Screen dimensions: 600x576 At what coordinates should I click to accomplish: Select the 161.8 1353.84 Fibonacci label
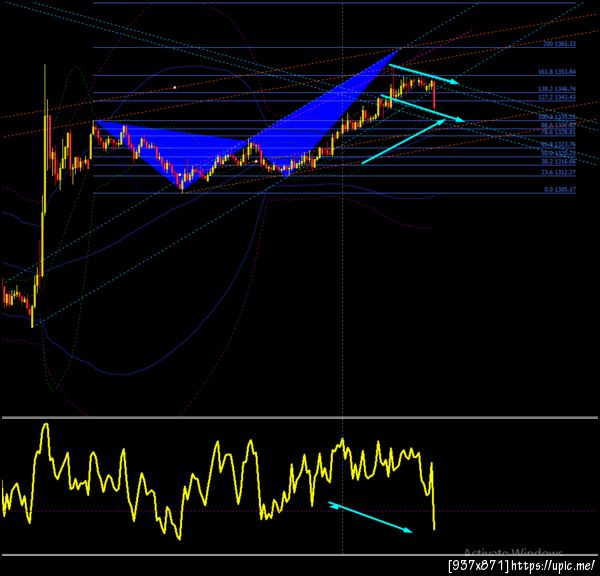(557, 72)
